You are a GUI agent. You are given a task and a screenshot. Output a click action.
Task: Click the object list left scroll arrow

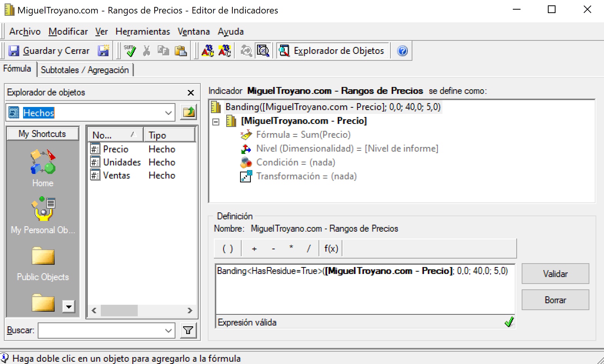pyautogui.click(x=94, y=311)
